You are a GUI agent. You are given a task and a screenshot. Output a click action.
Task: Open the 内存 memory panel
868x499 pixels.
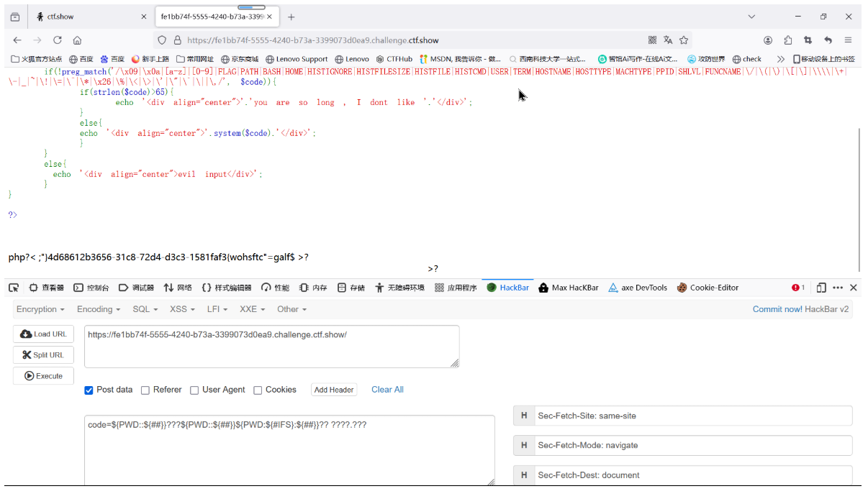(314, 288)
